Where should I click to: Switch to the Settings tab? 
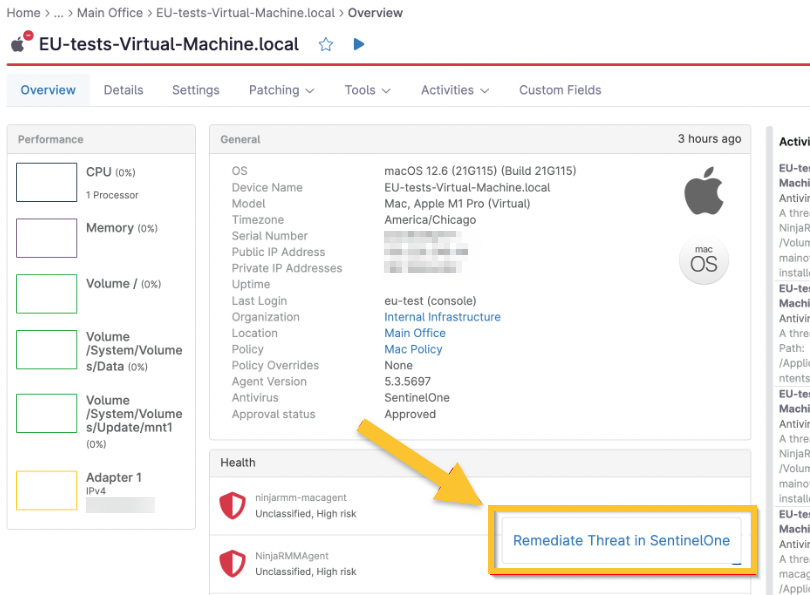click(x=195, y=90)
